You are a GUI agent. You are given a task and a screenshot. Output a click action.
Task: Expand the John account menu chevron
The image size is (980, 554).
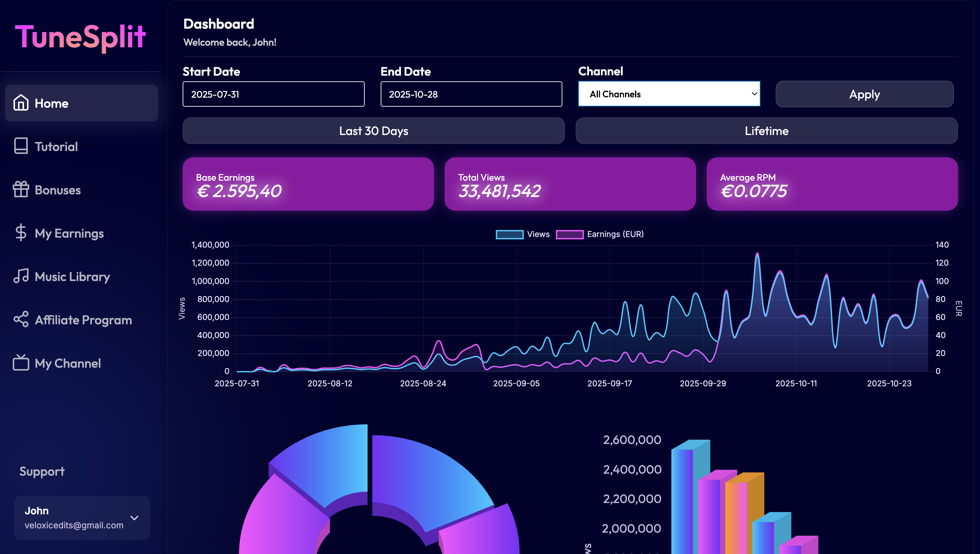pos(134,518)
